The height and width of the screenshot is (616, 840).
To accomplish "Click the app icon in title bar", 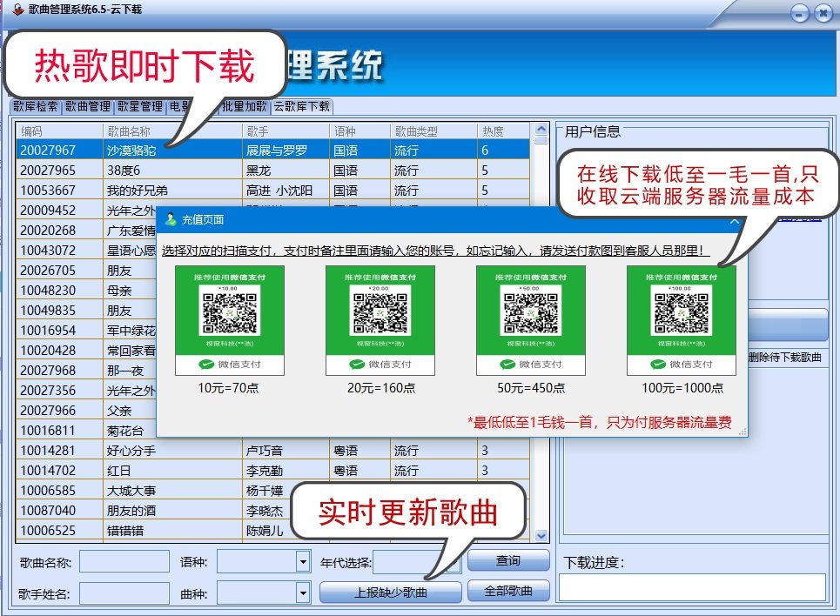I will click(18, 9).
